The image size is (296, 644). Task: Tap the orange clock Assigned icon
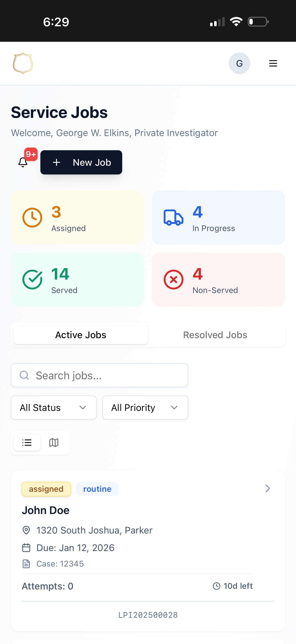coord(32,218)
